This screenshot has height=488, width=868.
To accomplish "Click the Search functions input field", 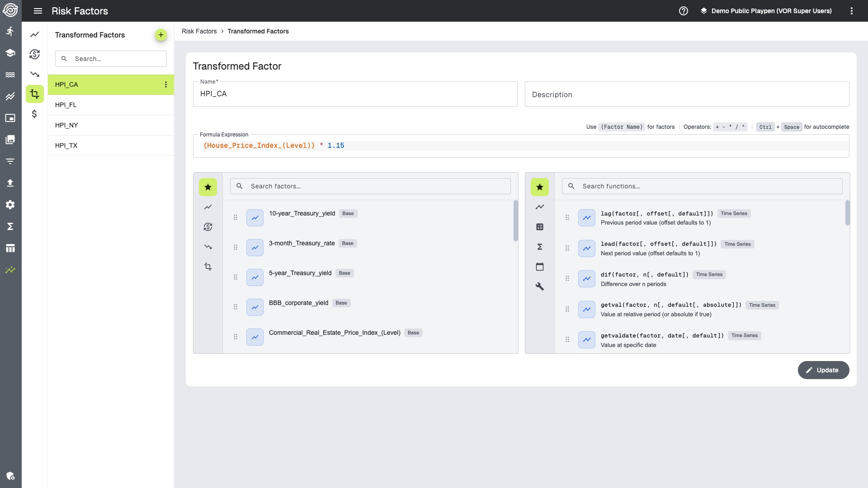I will (x=702, y=186).
